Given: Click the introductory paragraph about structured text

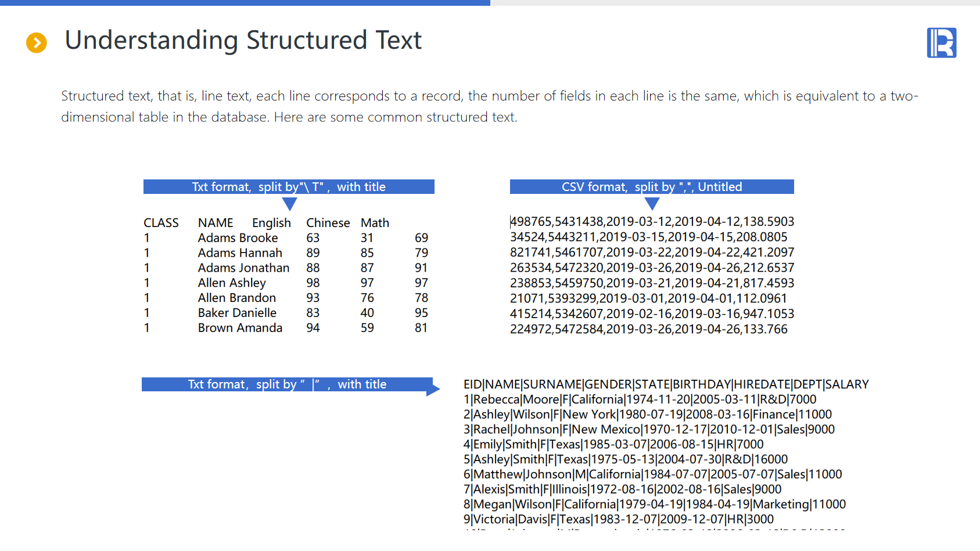Looking at the screenshot, I should 489,106.
